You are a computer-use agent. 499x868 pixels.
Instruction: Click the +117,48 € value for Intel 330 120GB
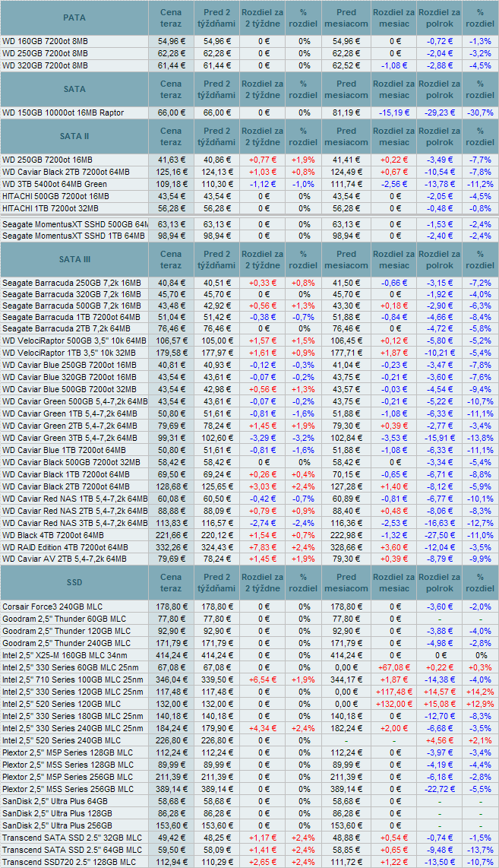[x=394, y=692]
